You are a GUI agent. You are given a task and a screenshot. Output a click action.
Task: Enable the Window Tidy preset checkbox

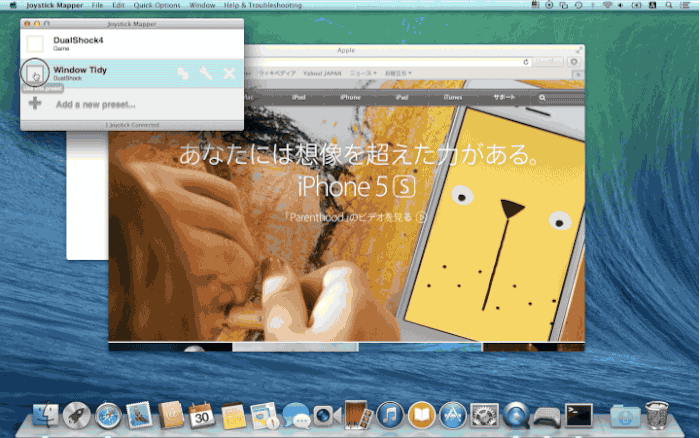pos(35,73)
